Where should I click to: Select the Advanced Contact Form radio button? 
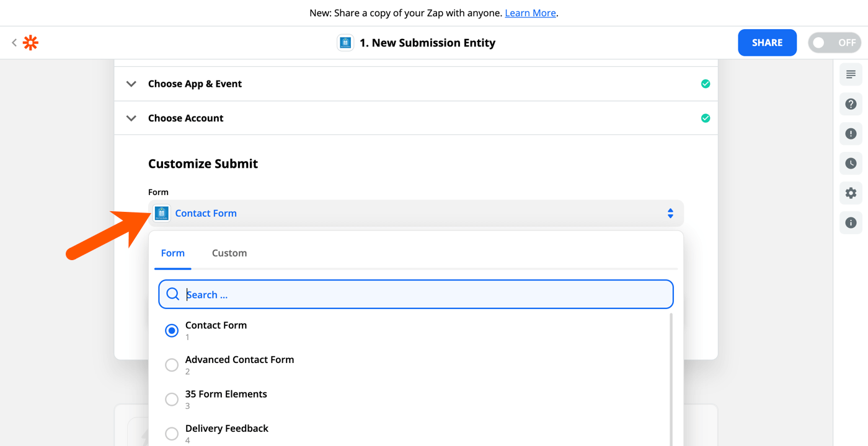click(x=172, y=365)
